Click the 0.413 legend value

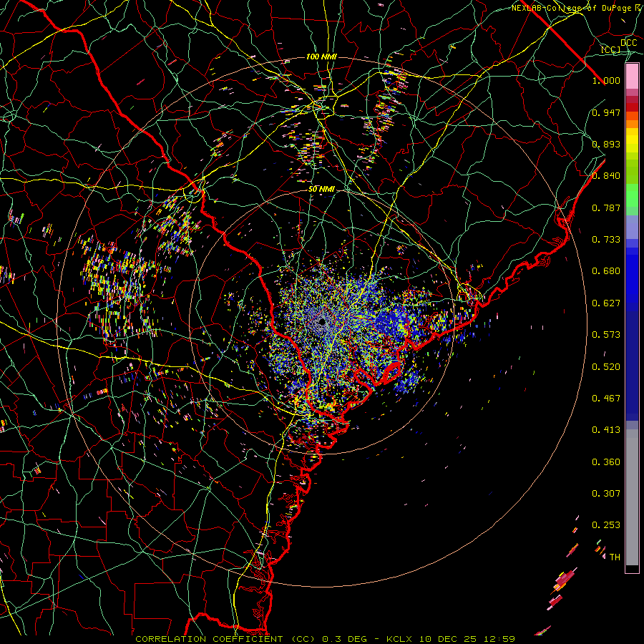click(606, 430)
